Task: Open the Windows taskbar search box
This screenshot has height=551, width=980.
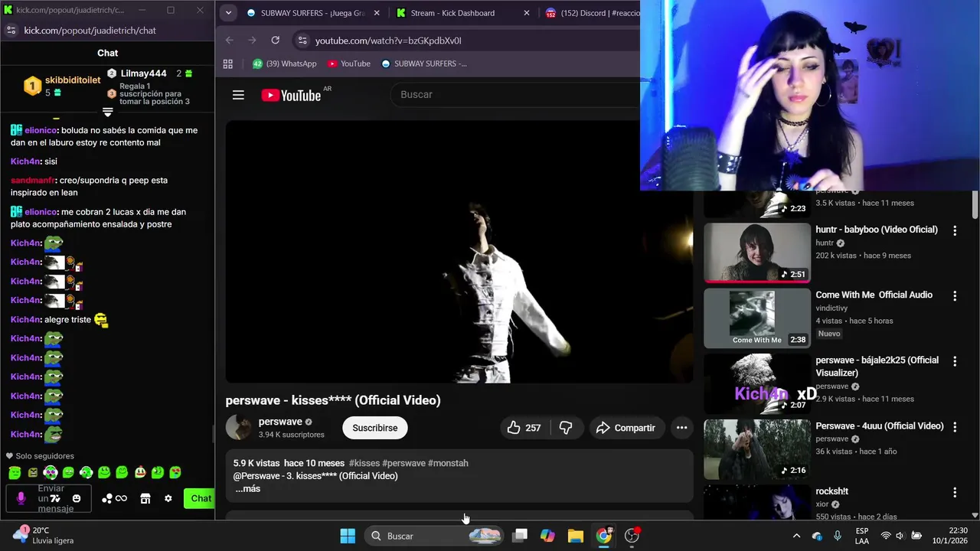Action: pos(435,536)
